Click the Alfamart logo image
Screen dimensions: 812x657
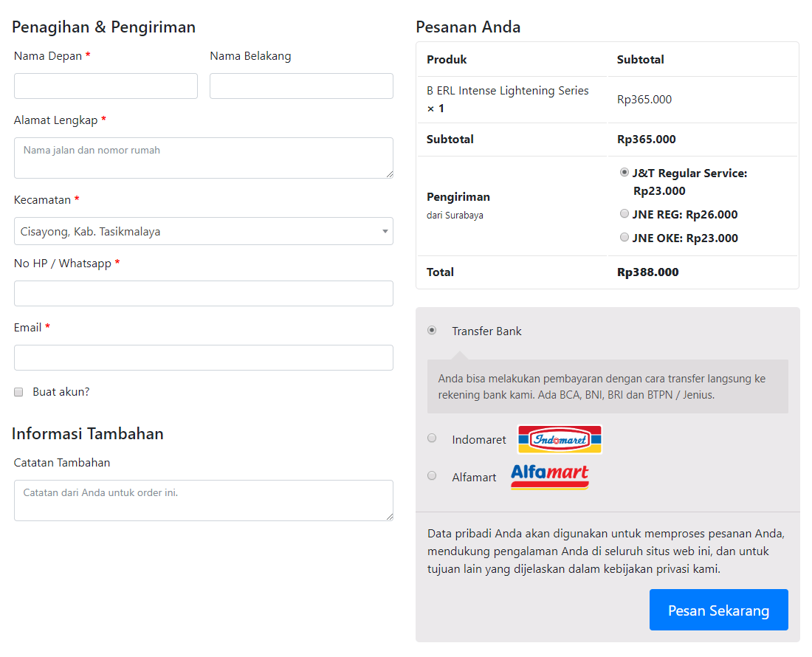(x=550, y=477)
